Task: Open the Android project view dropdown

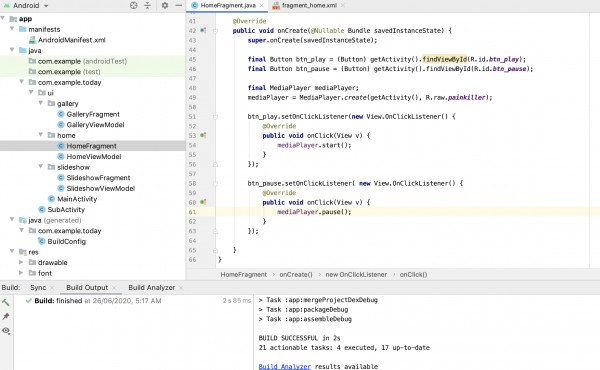Action: pyautogui.click(x=26, y=5)
